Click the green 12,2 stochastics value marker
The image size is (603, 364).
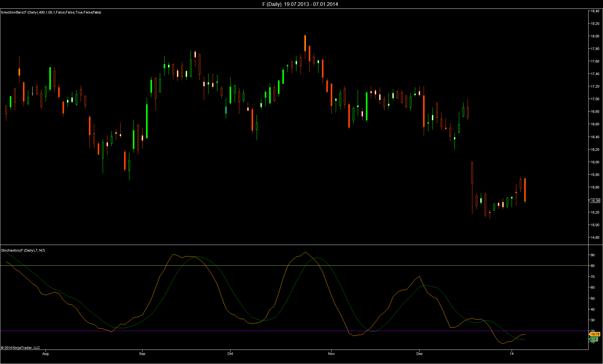594,339
